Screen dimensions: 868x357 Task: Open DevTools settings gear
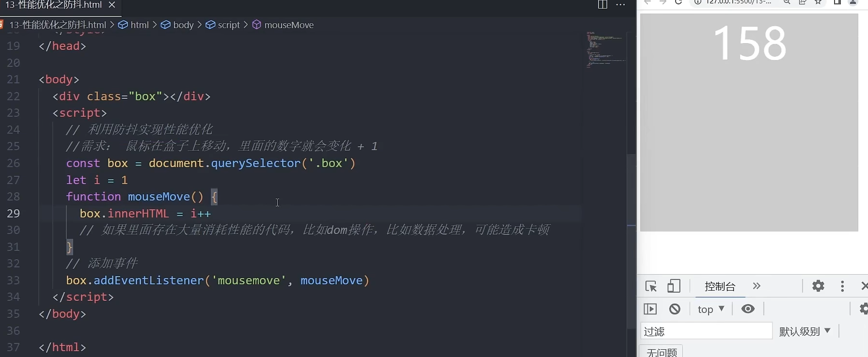[x=818, y=286]
